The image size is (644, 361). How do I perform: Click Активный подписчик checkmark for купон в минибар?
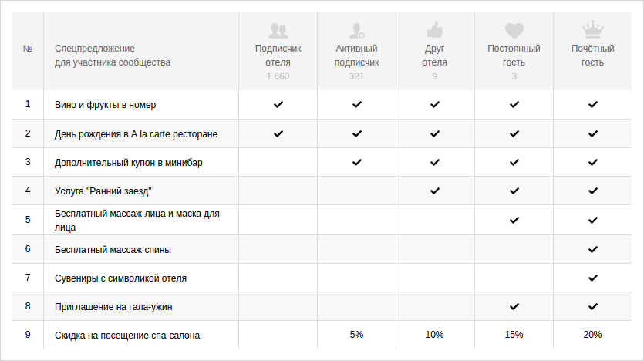tap(356, 162)
